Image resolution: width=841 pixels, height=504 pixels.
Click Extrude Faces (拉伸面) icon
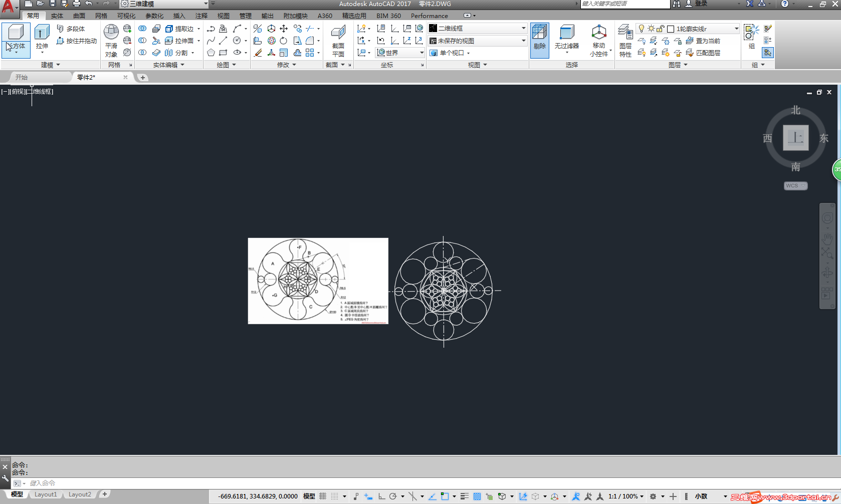(x=169, y=41)
